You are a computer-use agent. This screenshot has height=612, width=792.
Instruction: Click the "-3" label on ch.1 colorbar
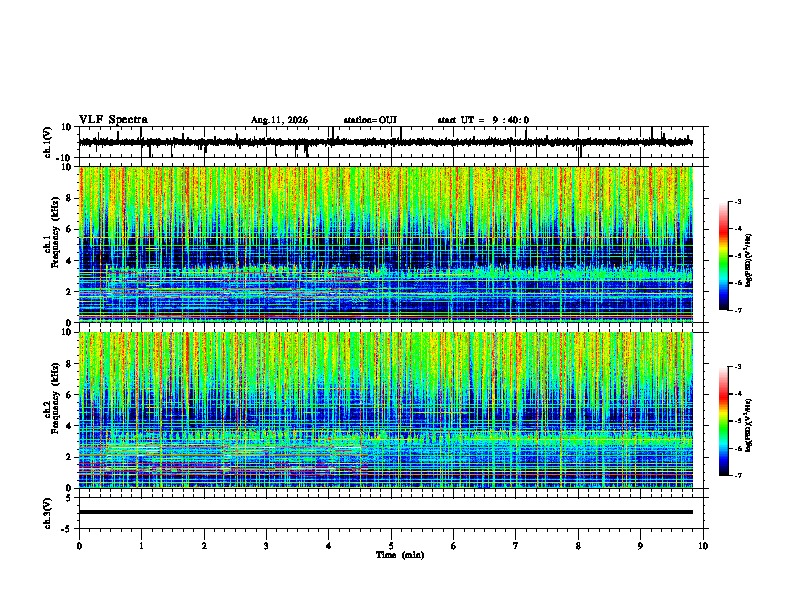point(738,201)
